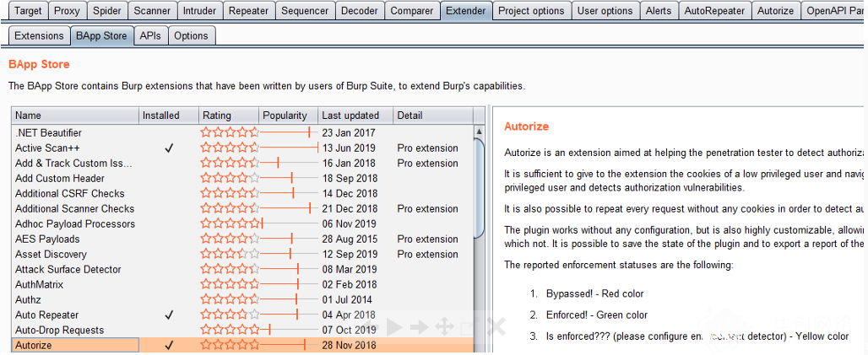868x355 pixels.
Task: Click the Enforced! - Green color entry
Action: coord(597,315)
